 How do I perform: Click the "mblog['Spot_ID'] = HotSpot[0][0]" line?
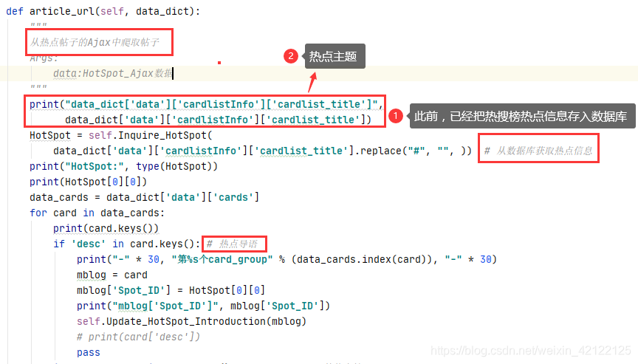171,290
